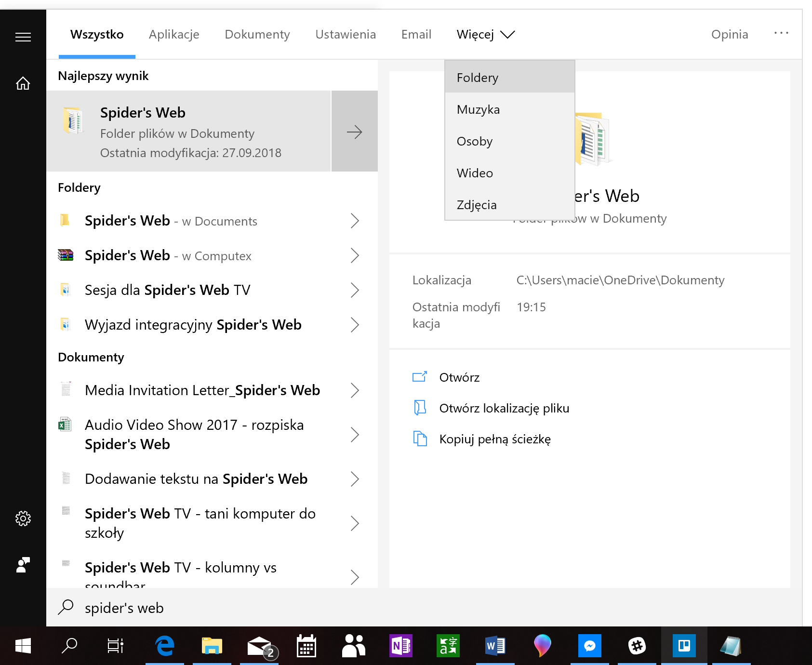Switch to the Email tab
812x665 pixels.
[x=416, y=35]
